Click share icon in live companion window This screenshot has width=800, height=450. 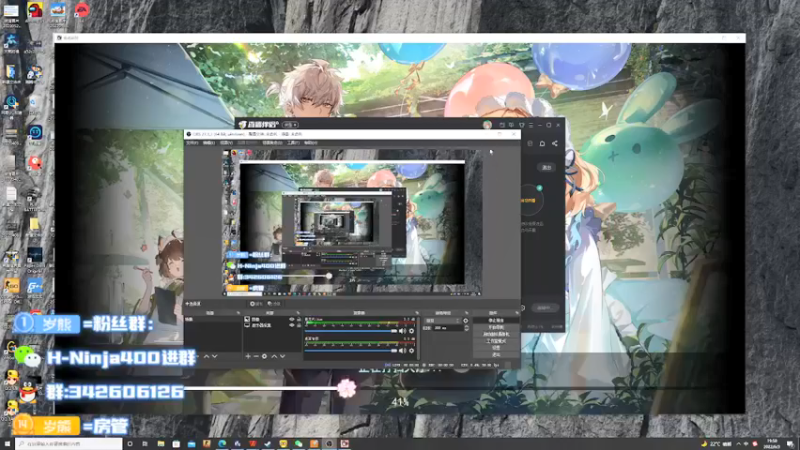555,143
